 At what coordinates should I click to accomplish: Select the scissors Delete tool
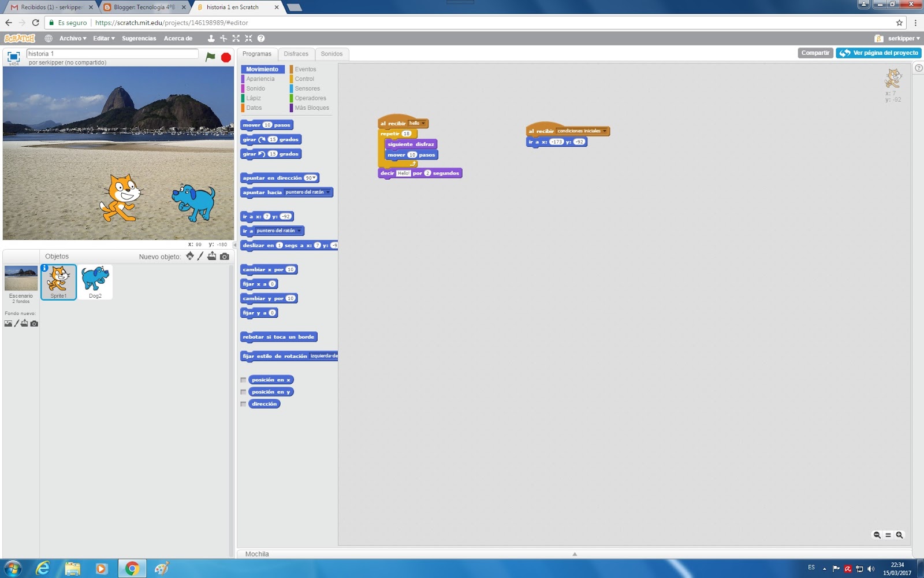[x=222, y=38]
